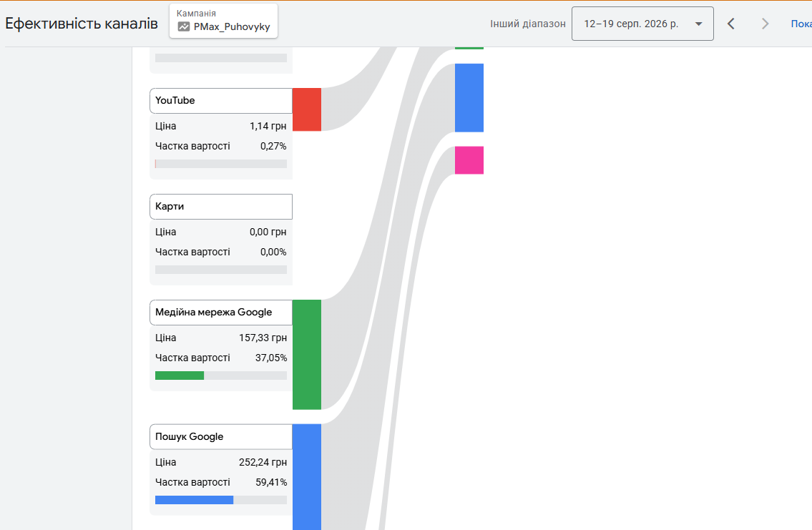The image size is (812, 530).
Task: Click the Карти price value 0,00 грн
Action: click(268, 232)
